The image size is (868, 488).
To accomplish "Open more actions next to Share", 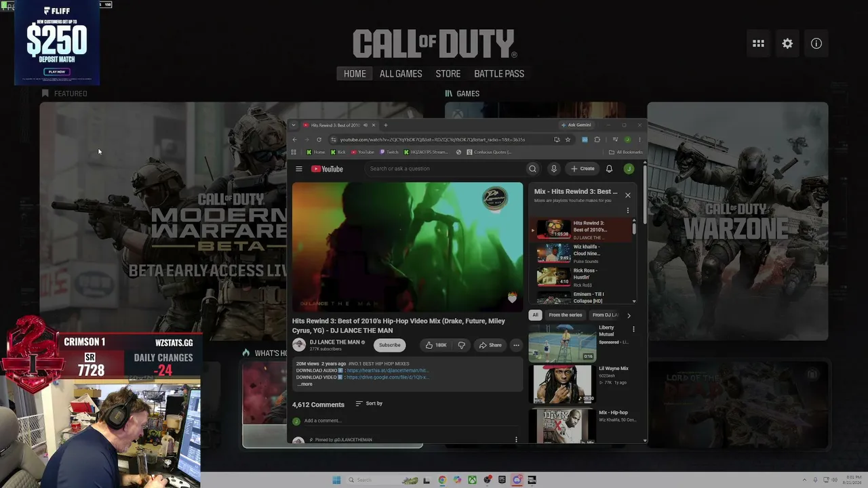I will pos(516,345).
